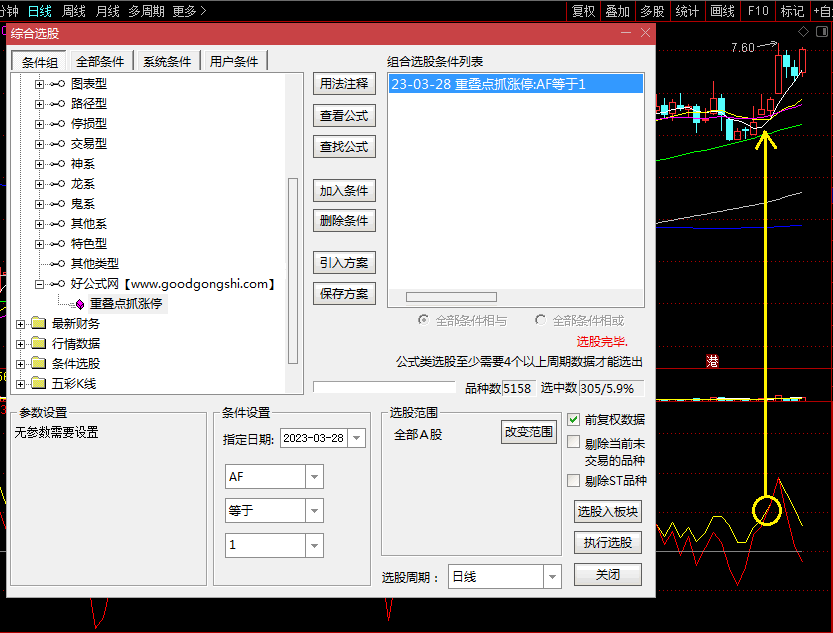Open the 更多 periods menu

(189, 11)
